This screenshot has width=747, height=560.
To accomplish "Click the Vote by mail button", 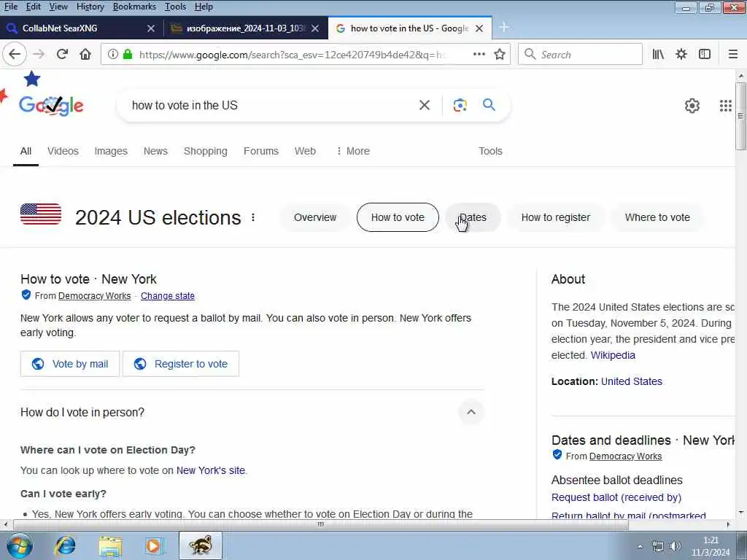I will coord(70,364).
